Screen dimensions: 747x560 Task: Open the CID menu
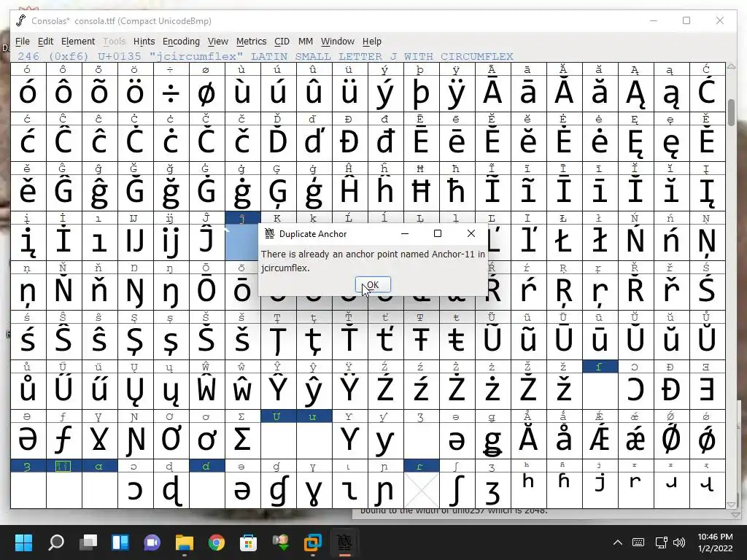point(282,42)
